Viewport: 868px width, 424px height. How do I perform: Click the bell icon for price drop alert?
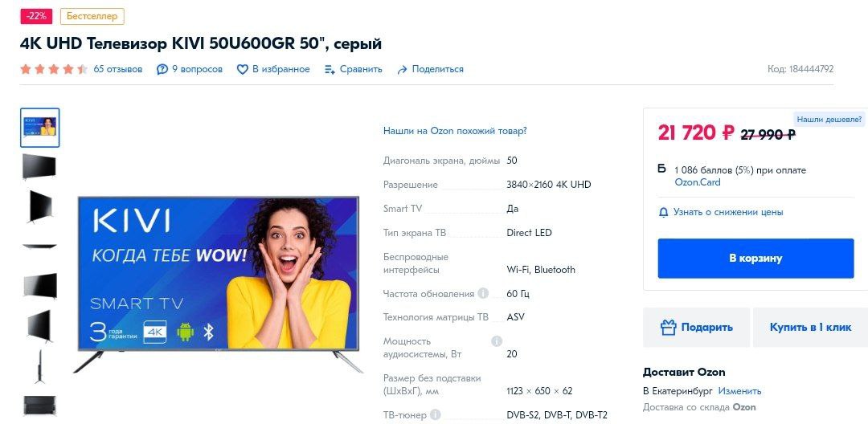(664, 212)
